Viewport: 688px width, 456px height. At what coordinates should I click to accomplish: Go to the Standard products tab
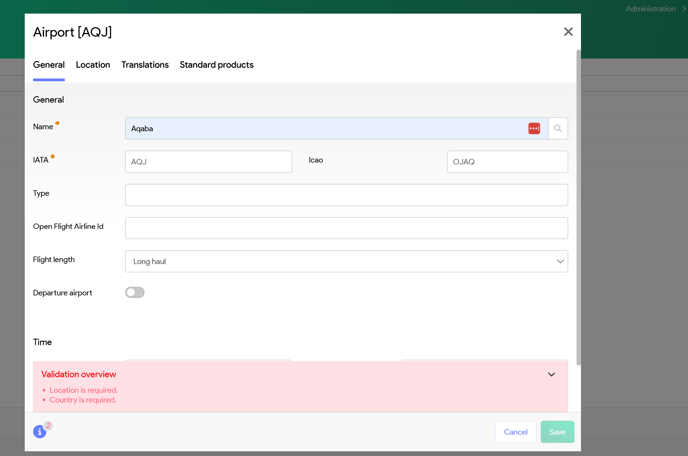pos(217,65)
